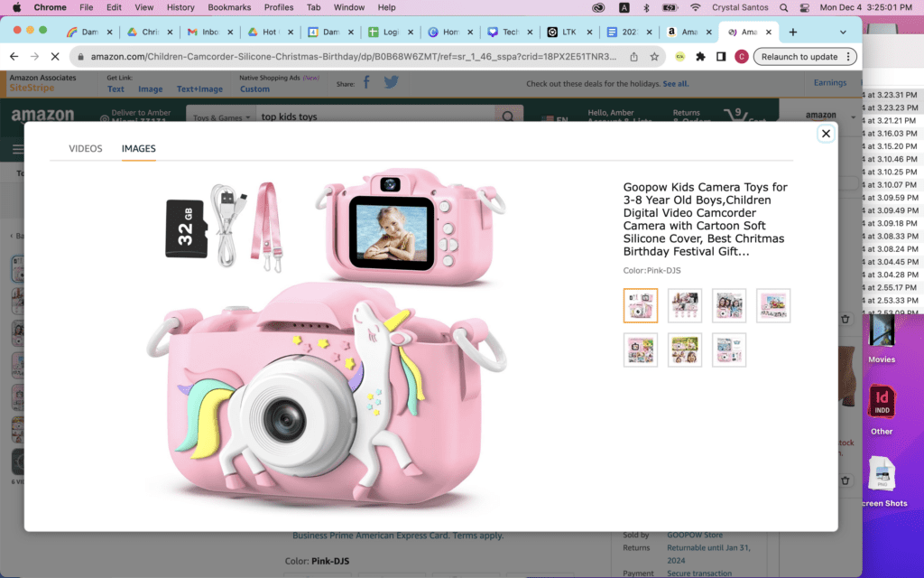Open the Bookmarks menu in the menu bar
This screenshot has height=578, width=924.
(229, 7)
